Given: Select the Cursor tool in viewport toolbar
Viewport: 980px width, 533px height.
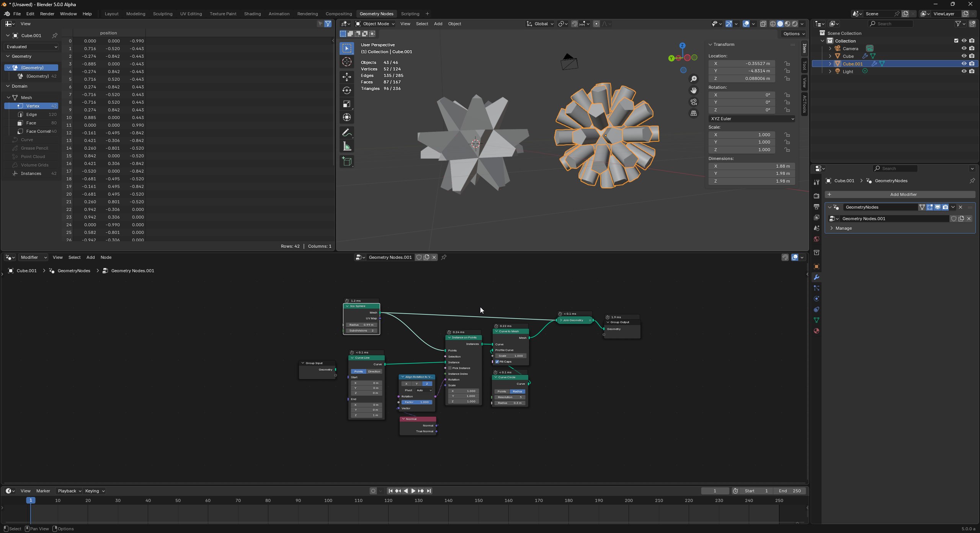Looking at the screenshot, I should click(347, 62).
